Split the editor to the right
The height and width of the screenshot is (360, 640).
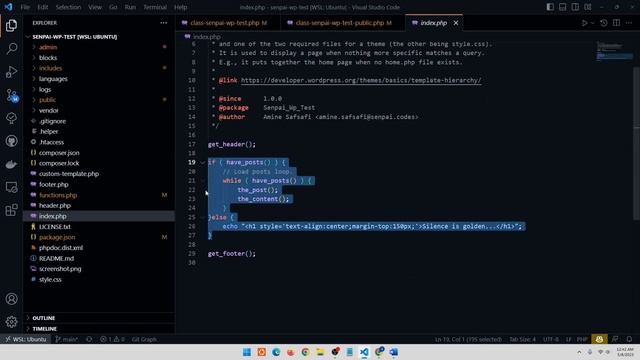click(616, 23)
